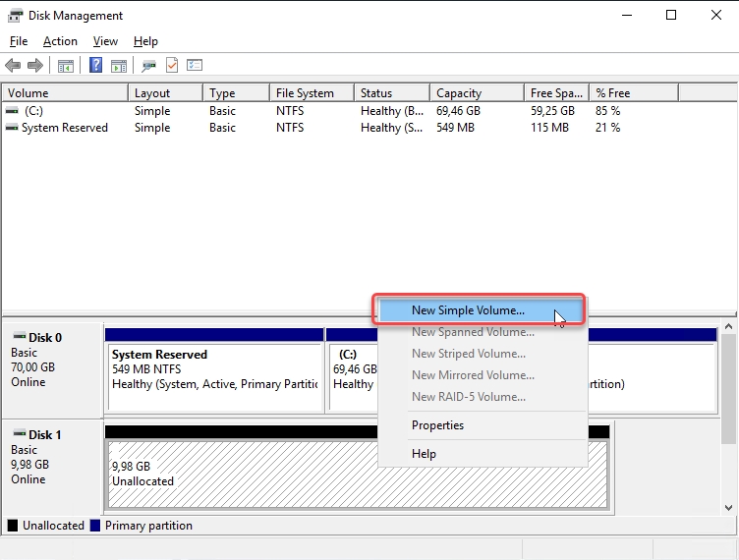
Task: Open the Action menu
Action: (x=60, y=41)
